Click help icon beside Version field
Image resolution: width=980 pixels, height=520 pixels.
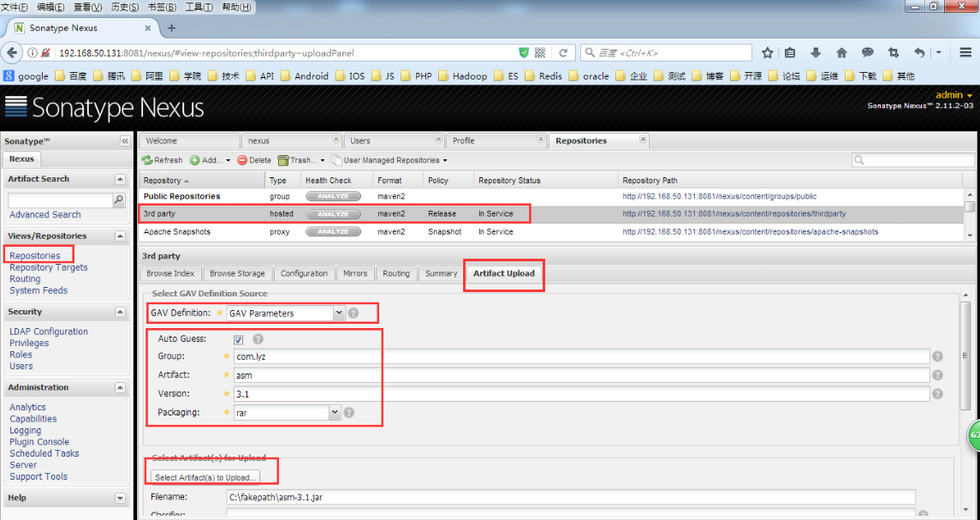click(937, 394)
